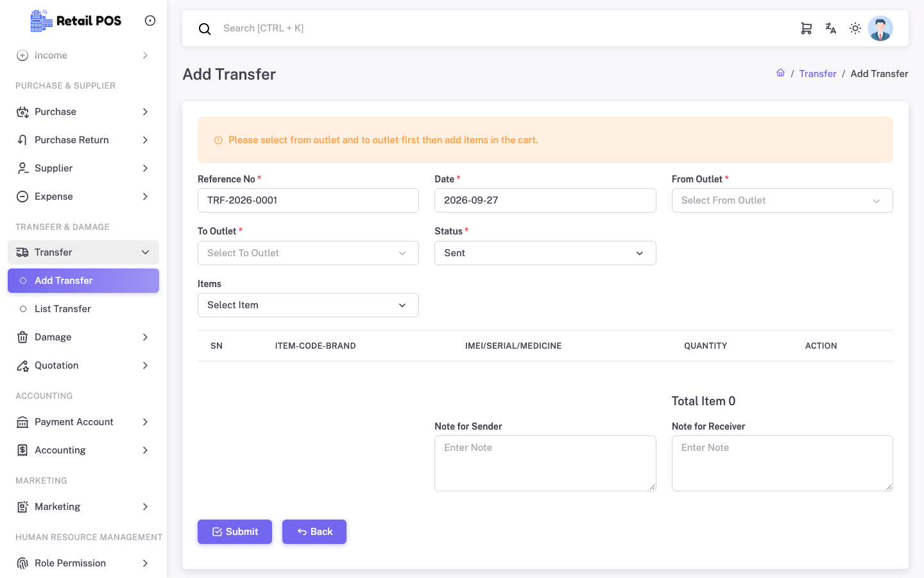Click the Supplier person icon
Screen dimensions: 924x578
pyautogui.click(x=22, y=168)
